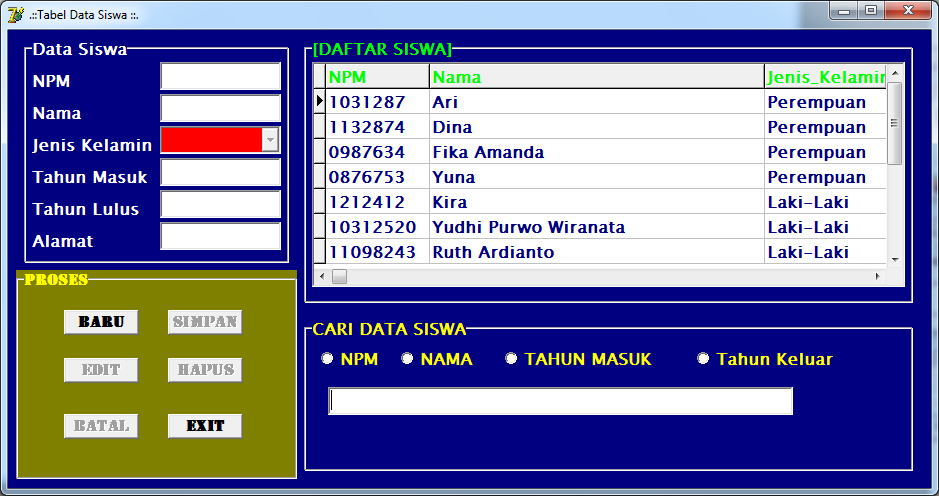Screen dimensions: 939x496
Task: Select the row indicator for Fika Amanda
Action: [320, 152]
